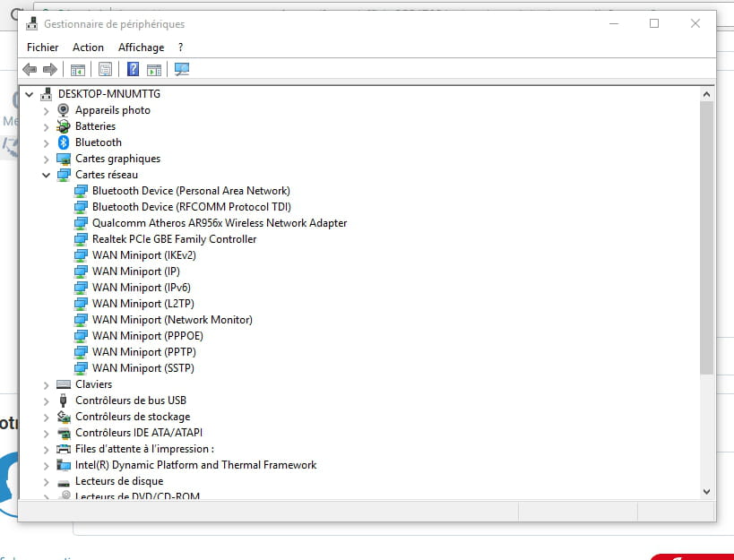Viewport: 734px width, 560px height.
Task: Click the adapter icon for WAN Miniport (SSTP)
Action: click(x=81, y=368)
